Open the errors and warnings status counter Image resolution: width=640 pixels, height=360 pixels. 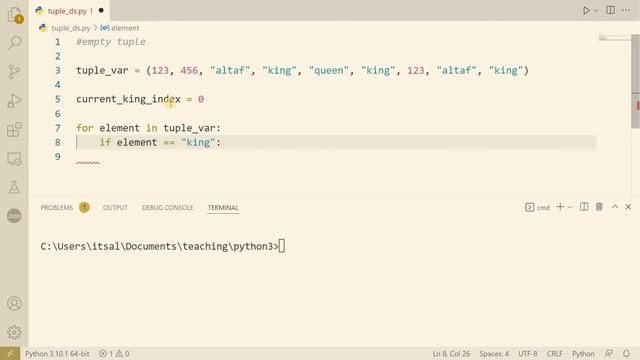(114, 353)
